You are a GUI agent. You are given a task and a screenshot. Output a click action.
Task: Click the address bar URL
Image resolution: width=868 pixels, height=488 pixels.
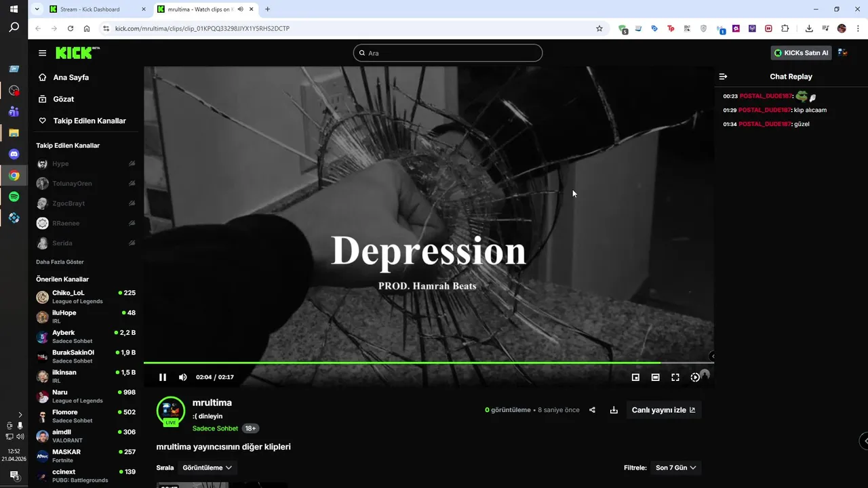[202, 28]
